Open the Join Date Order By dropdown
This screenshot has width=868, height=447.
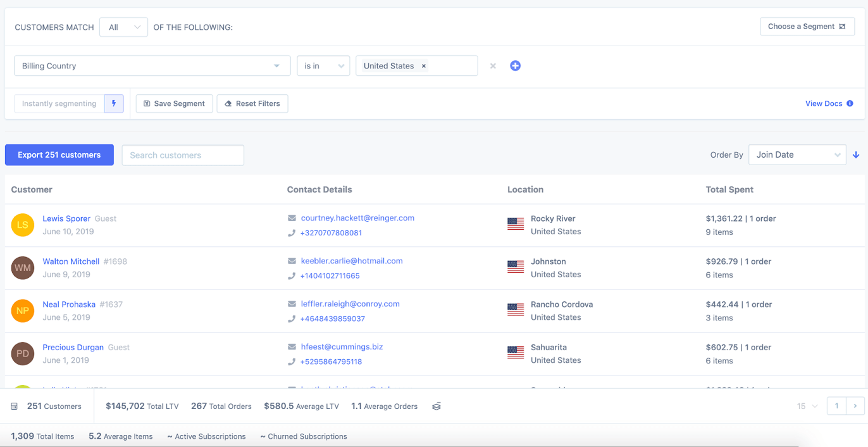coord(797,154)
